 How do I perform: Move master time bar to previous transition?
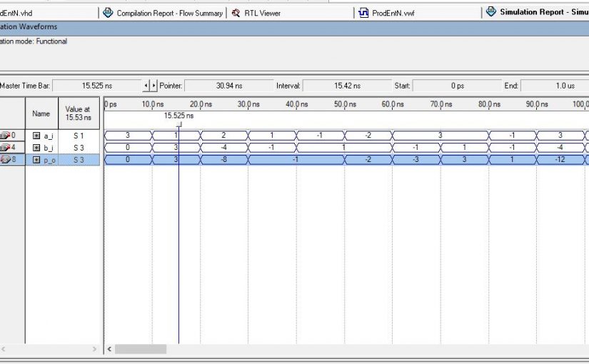(x=146, y=86)
